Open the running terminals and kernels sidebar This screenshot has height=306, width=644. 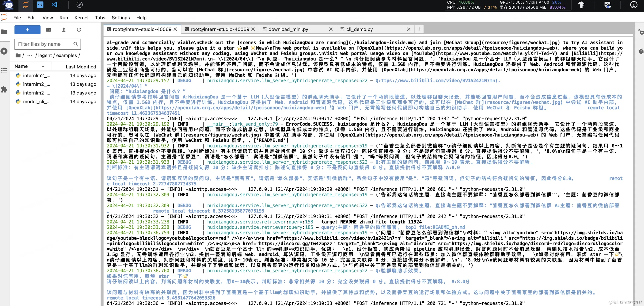(x=4, y=51)
